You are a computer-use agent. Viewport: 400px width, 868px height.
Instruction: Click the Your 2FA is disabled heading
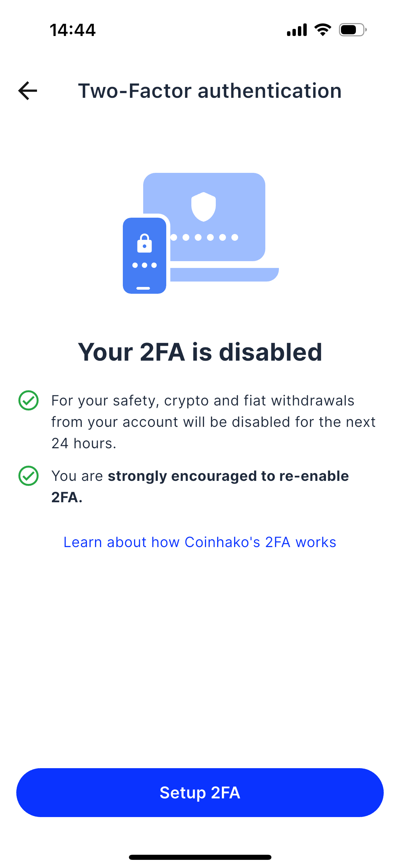click(200, 352)
